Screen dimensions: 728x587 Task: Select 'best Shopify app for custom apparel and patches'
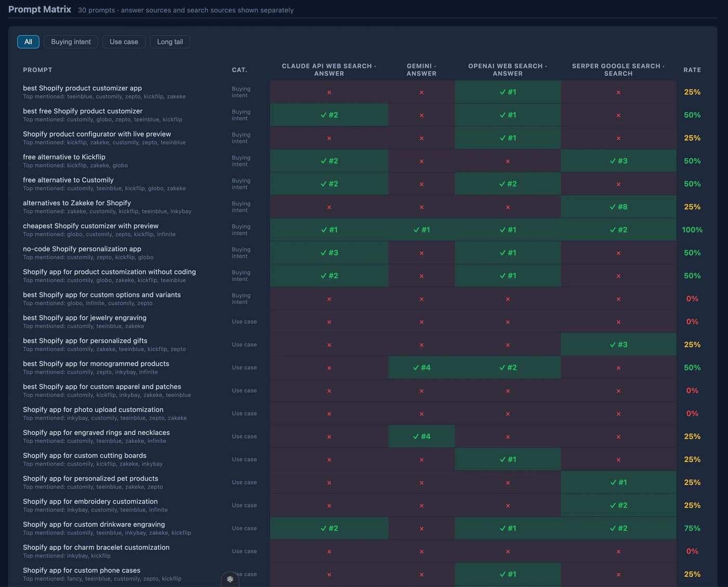pyautogui.click(x=102, y=386)
